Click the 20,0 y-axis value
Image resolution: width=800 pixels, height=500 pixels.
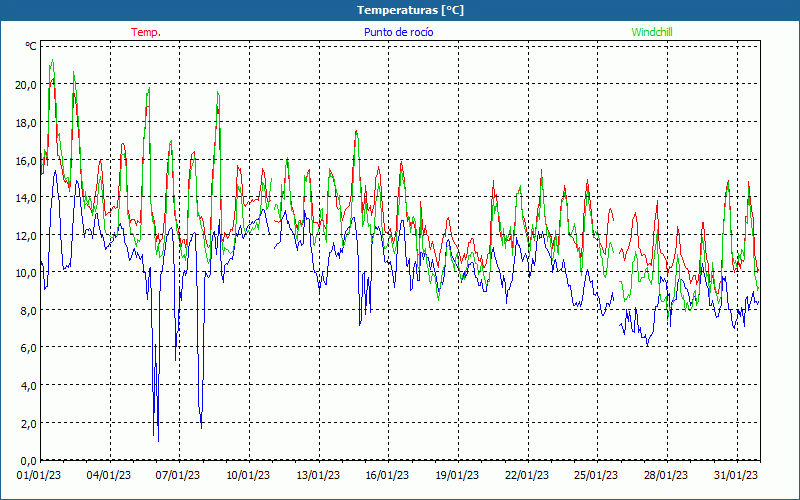pyautogui.click(x=26, y=85)
